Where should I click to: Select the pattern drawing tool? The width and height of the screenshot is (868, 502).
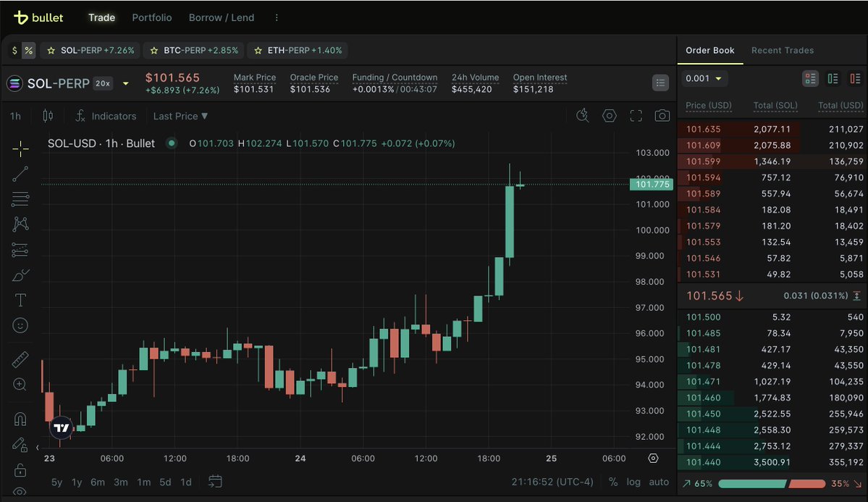pyautogui.click(x=20, y=224)
